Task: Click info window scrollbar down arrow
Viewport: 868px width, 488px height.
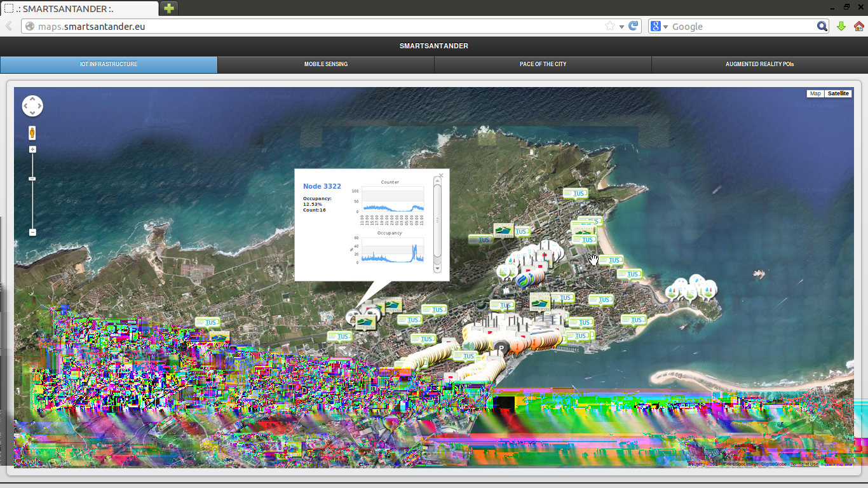Action: 437,269
